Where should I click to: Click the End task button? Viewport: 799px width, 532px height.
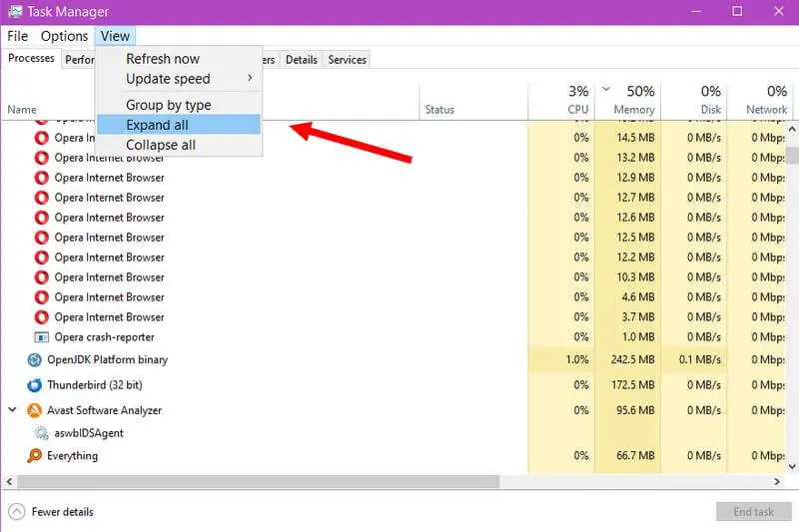(x=754, y=512)
